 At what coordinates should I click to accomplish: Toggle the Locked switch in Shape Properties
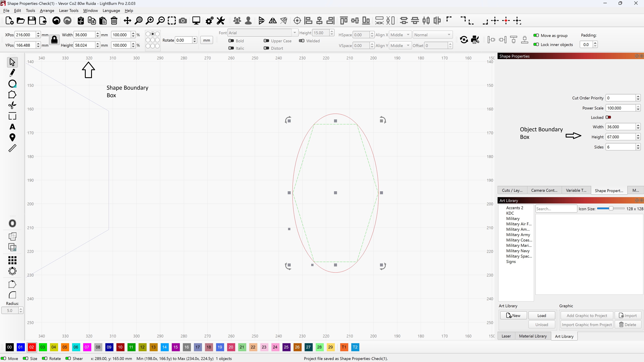coord(608,117)
